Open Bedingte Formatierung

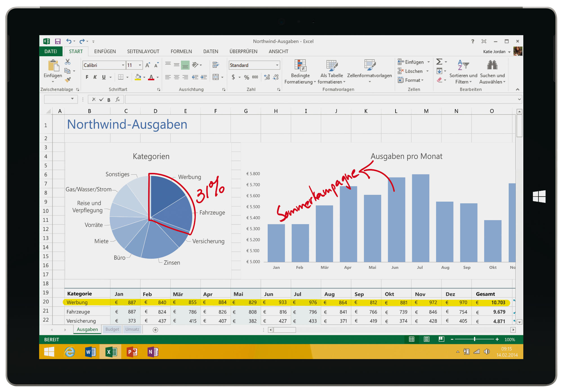click(x=300, y=72)
